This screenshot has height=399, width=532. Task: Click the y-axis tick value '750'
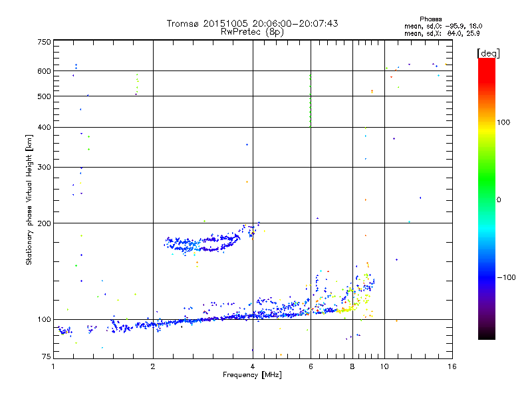click(x=44, y=42)
